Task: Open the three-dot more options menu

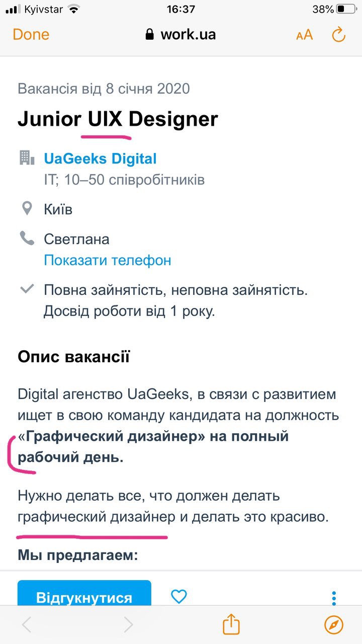Action: point(334,598)
